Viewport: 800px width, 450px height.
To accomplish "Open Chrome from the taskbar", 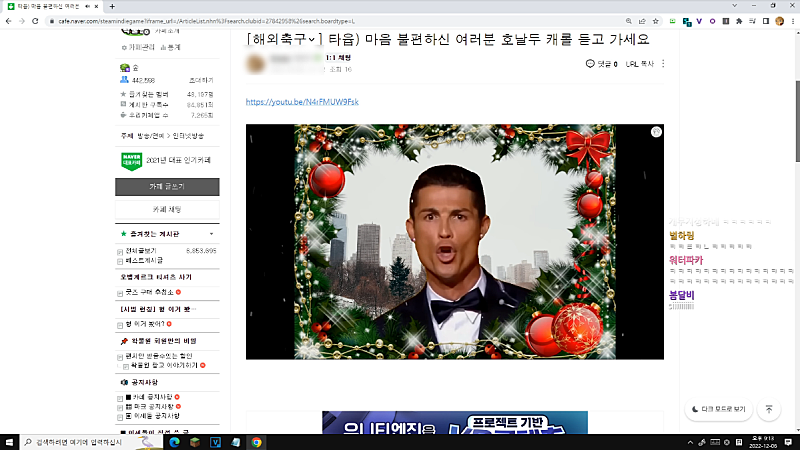I will click(x=256, y=442).
